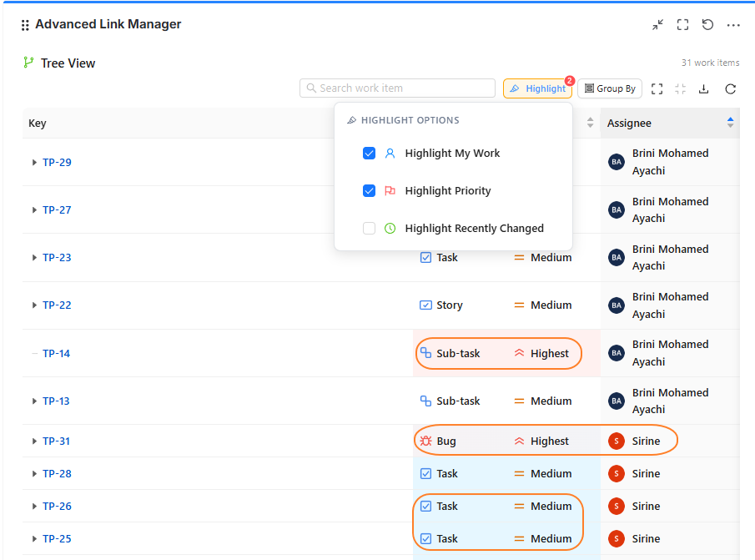This screenshot has height=560, width=755.
Task: Click the Highlight button
Action: [537, 88]
